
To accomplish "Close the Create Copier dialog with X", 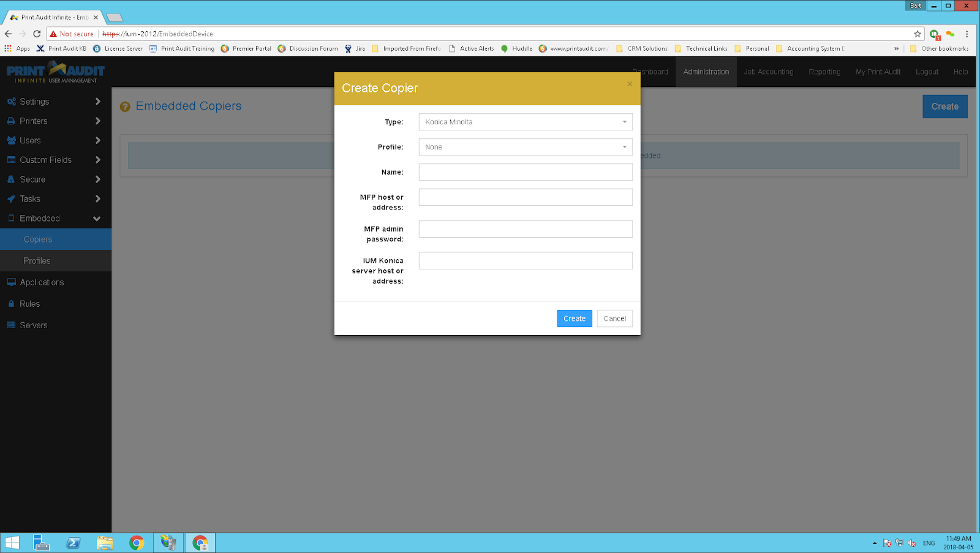I will pos(630,84).
